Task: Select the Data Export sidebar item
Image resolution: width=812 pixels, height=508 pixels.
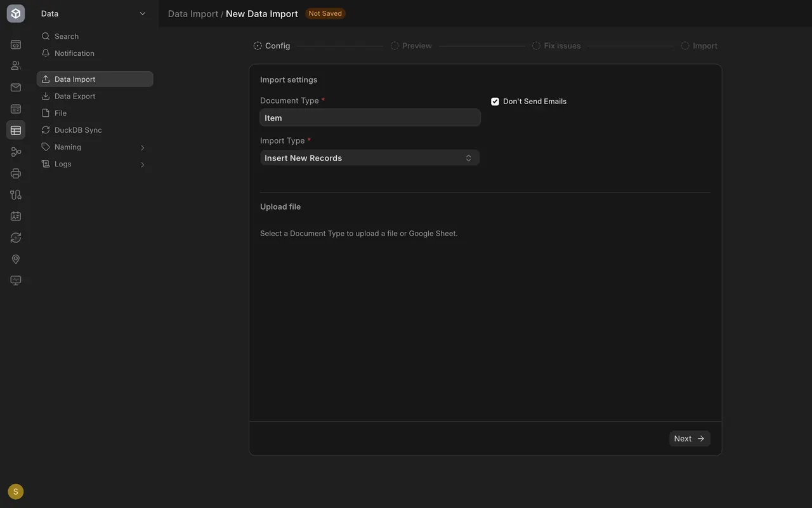Action: pyautogui.click(x=95, y=96)
